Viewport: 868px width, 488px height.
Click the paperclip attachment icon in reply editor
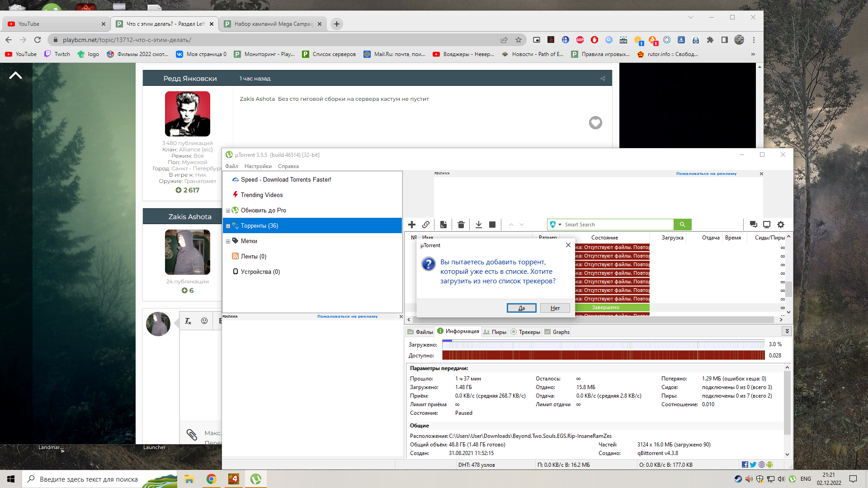point(192,435)
